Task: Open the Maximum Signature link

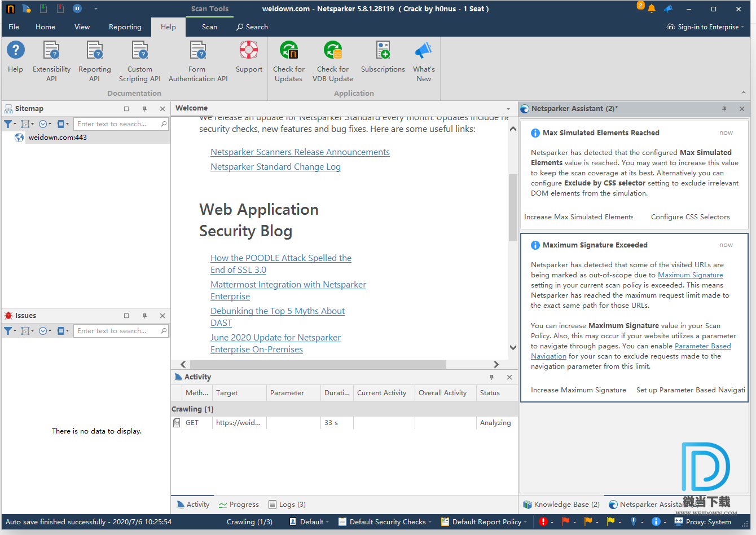Action: [691, 275]
